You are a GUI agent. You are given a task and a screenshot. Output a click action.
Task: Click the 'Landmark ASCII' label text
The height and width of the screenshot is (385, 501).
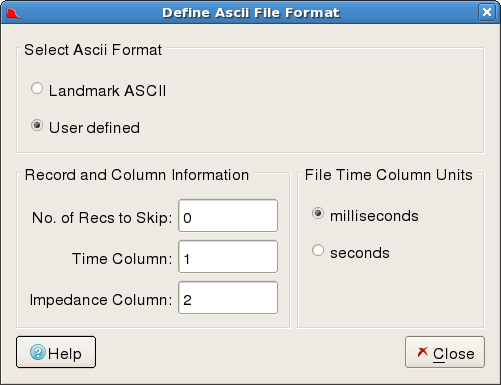click(x=107, y=91)
